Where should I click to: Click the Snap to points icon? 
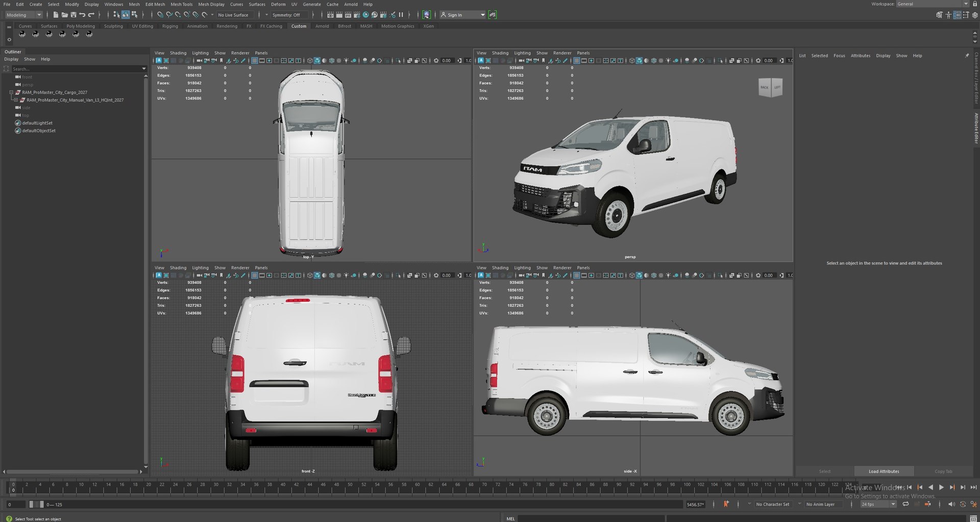[x=178, y=15]
